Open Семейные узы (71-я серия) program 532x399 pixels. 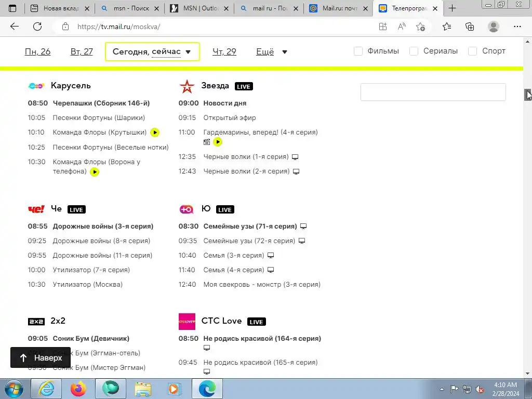coord(250,227)
